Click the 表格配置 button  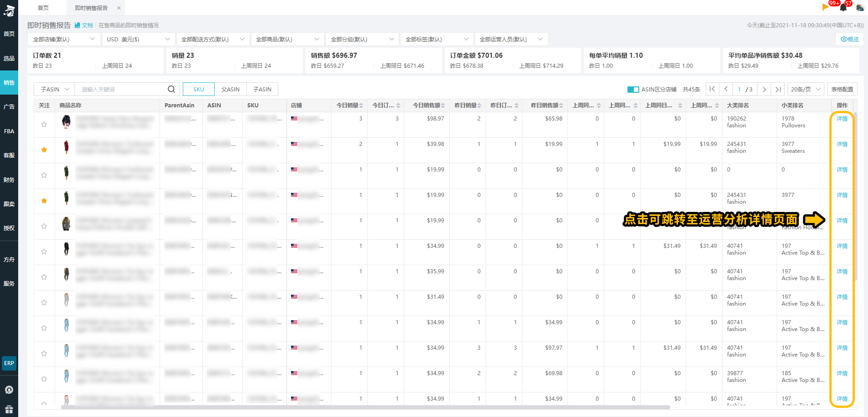[x=842, y=89]
